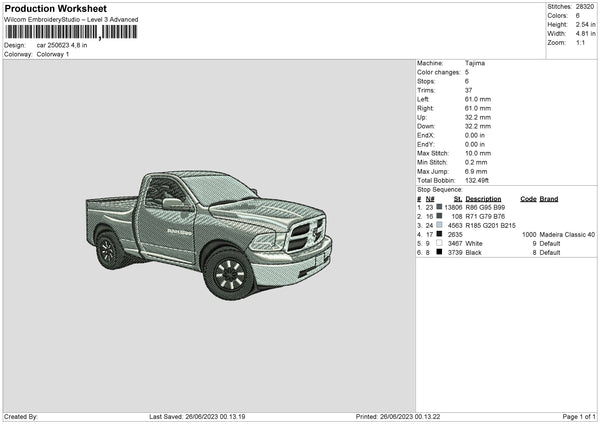Click the Color changes value 5
The height and width of the screenshot is (424, 600).
[467, 72]
